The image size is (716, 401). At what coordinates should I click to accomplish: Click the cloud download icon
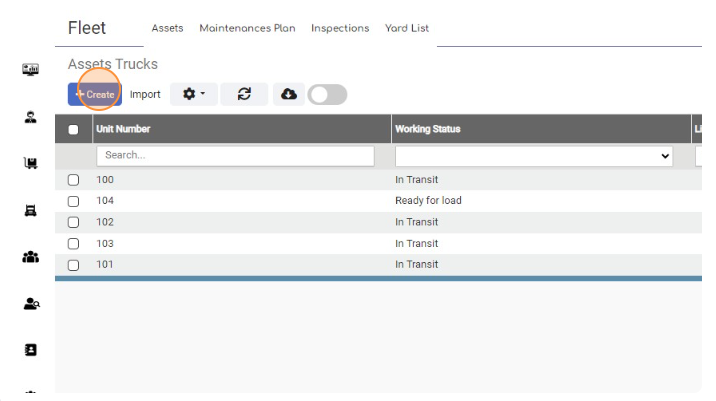coord(289,94)
